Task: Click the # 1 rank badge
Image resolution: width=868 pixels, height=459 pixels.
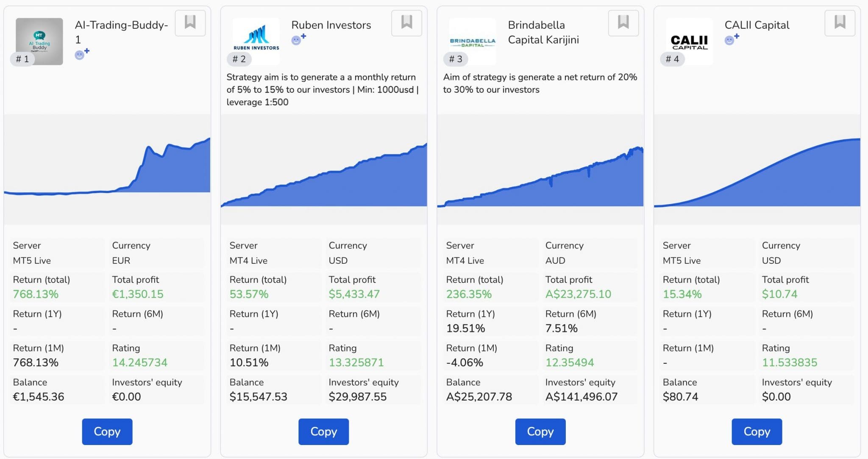Action: point(22,59)
